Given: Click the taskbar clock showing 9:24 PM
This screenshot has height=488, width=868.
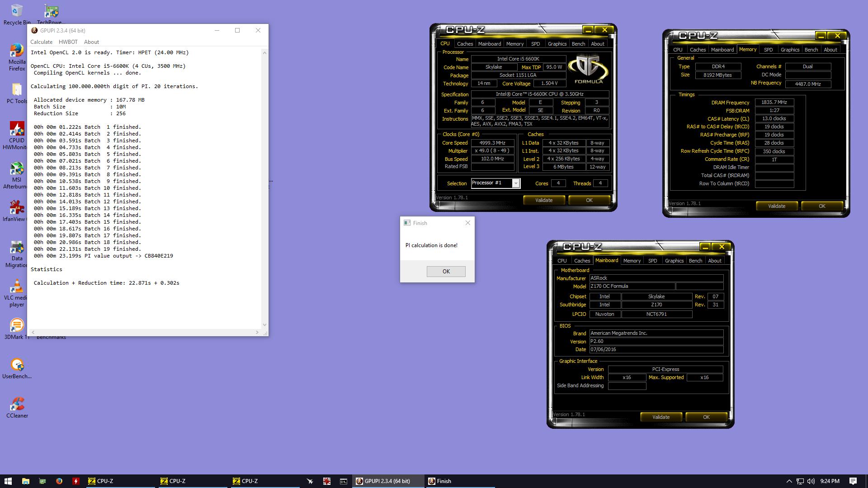Looking at the screenshot, I should tap(830, 481).
